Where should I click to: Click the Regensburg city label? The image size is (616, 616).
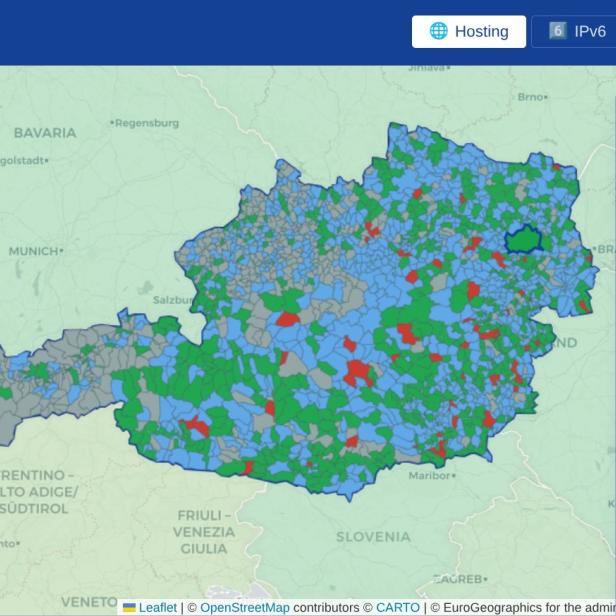click(145, 123)
